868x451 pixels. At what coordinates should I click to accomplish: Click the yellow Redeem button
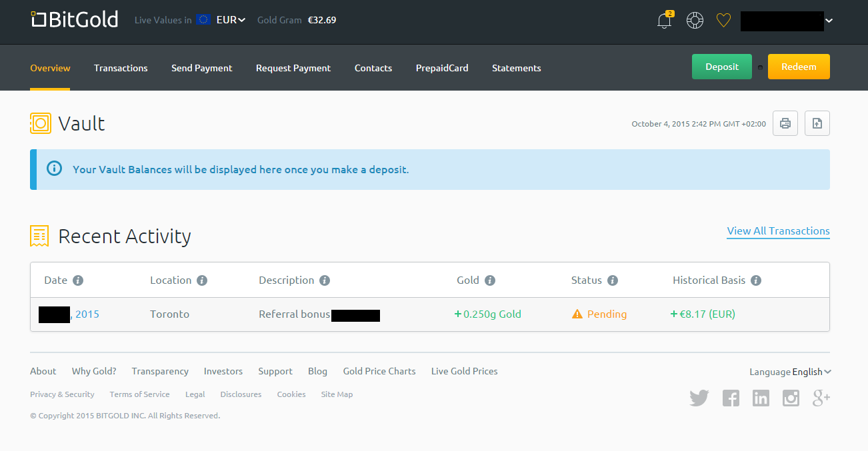(799, 67)
